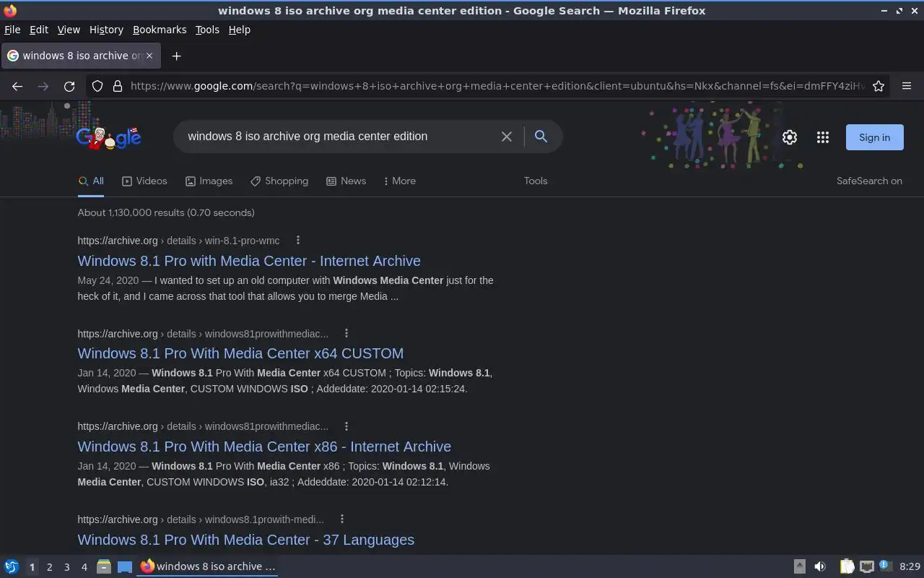Open the Tools menu in the menu bar
The height and width of the screenshot is (578, 924).
[207, 30]
